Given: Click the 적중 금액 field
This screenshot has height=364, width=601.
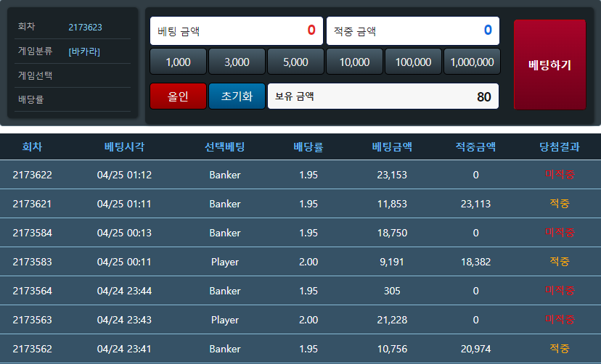Looking at the screenshot, I should tap(412, 31).
